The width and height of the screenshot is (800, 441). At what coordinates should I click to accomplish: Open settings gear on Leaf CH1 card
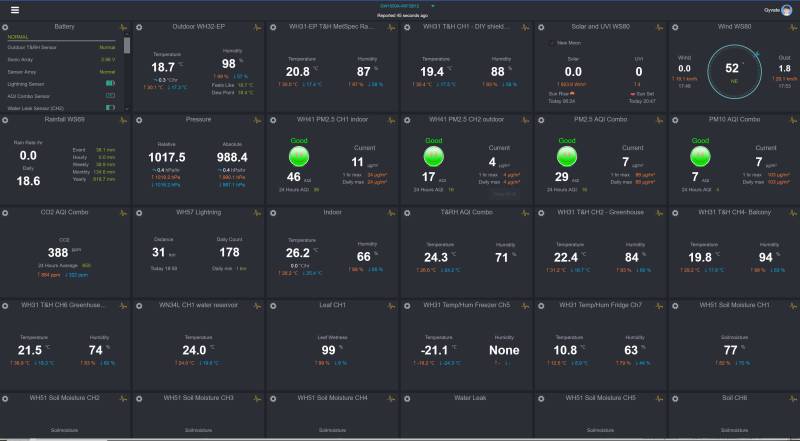coord(273,306)
